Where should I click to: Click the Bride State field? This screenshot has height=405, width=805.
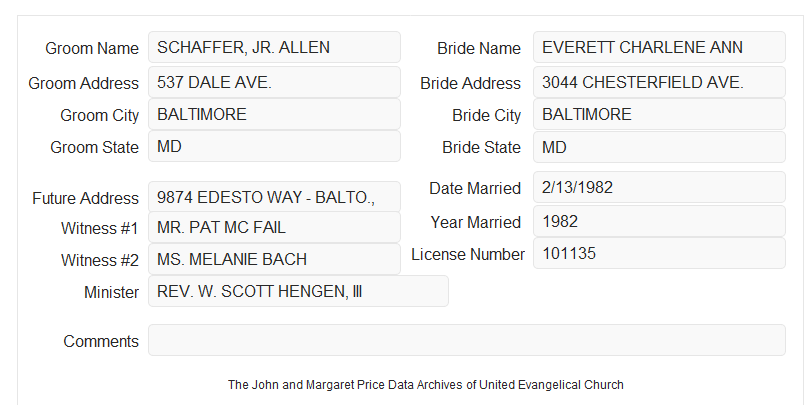[659, 147]
